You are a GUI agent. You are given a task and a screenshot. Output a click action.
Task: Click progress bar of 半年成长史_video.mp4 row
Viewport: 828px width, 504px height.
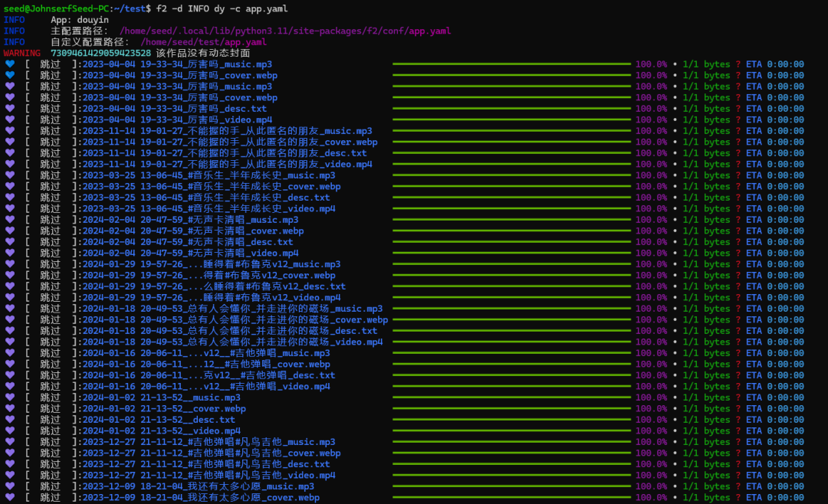[511, 208]
